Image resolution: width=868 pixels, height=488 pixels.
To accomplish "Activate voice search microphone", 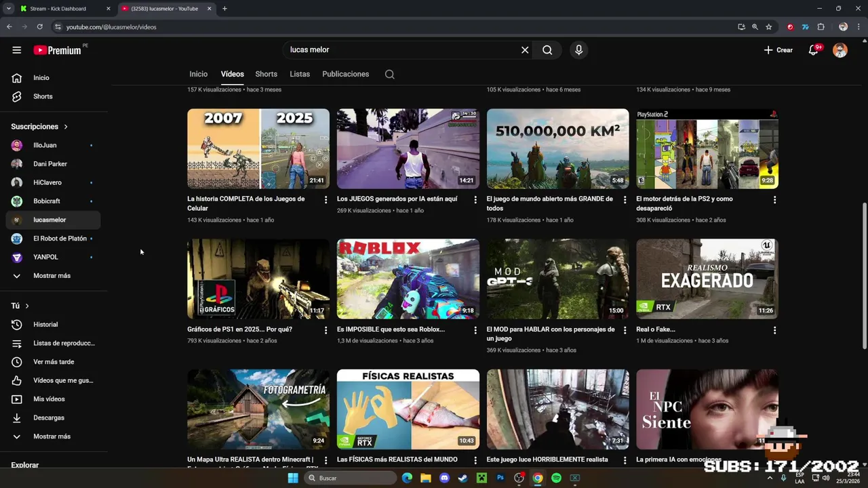I will 578,50.
